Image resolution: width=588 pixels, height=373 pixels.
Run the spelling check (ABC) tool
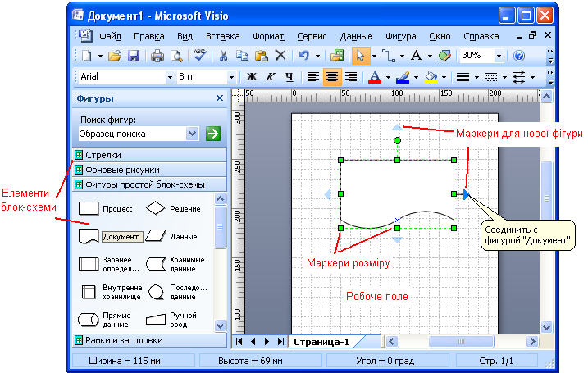(x=199, y=56)
